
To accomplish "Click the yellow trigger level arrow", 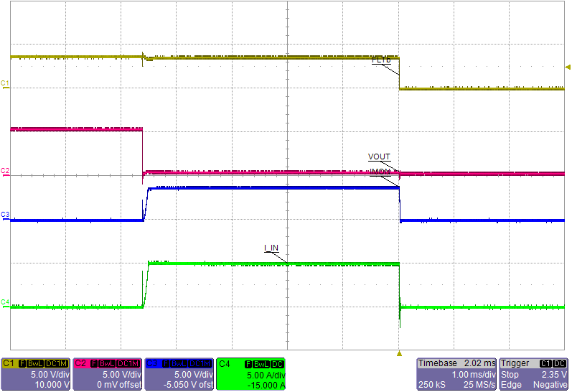I will [x=568, y=67].
